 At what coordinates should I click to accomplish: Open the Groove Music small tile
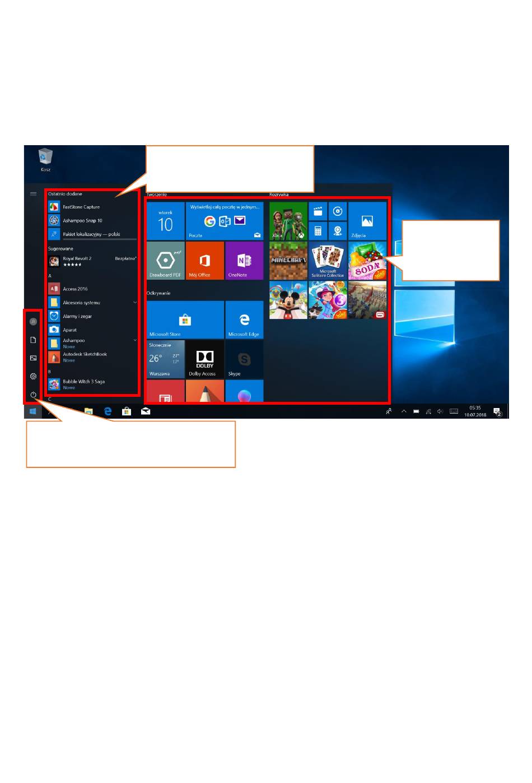coord(338,211)
